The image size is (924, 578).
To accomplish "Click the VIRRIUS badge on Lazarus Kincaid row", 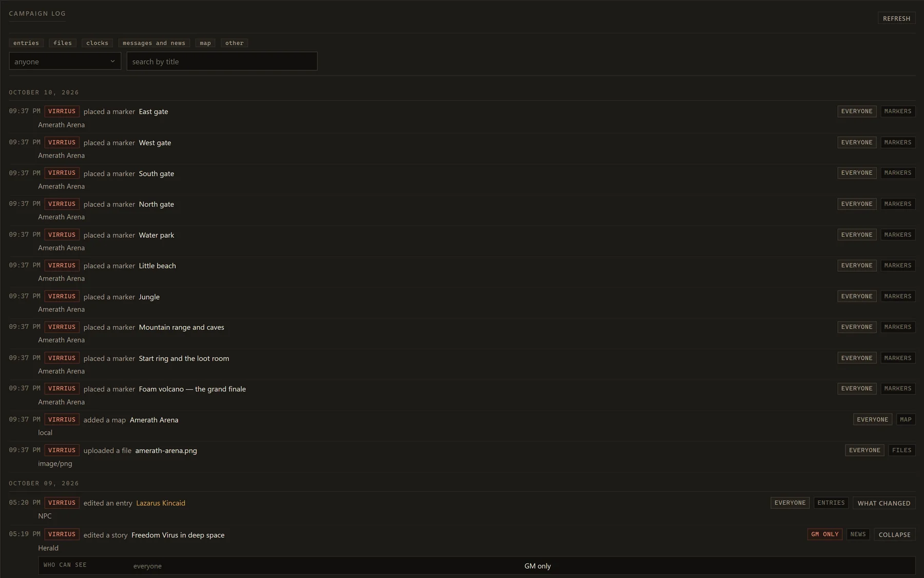I will tap(62, 503).
